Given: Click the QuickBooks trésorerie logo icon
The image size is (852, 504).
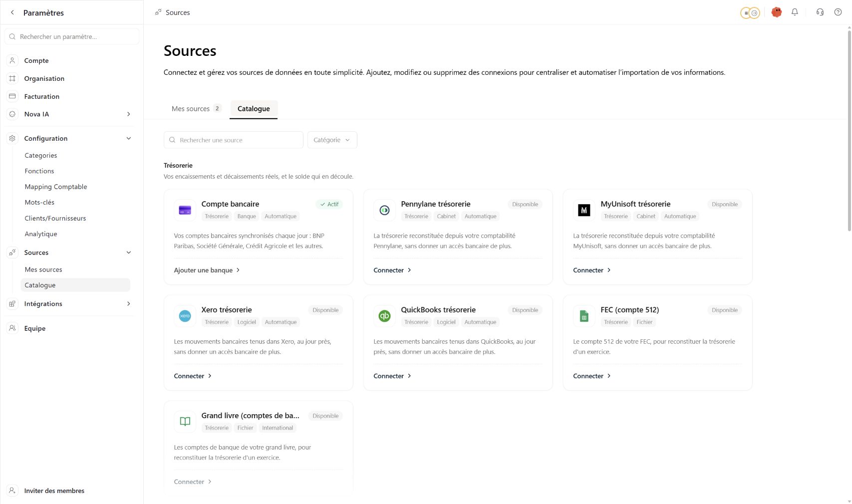Looking at the screenshot, I should point(384,316).
